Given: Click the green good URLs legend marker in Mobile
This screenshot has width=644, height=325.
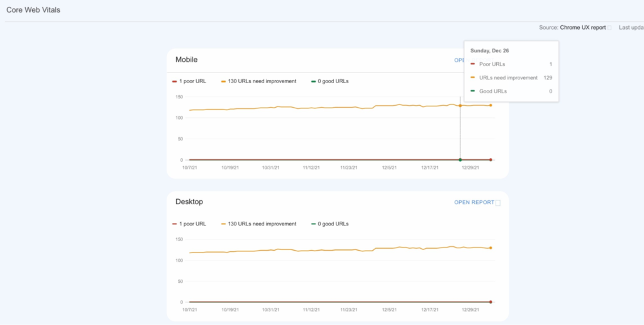Looking at the screenshot, I should [x=313, y=81].
